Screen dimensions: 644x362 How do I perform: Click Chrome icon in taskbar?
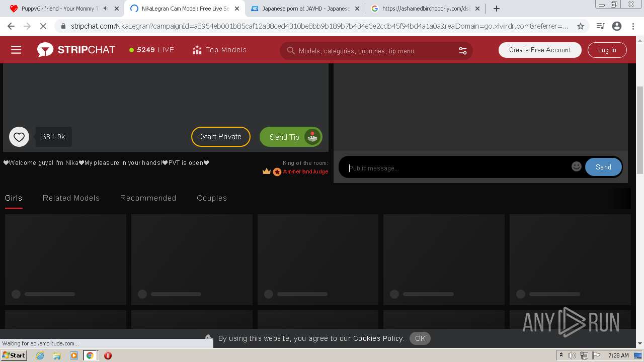[x=90, y=355]
